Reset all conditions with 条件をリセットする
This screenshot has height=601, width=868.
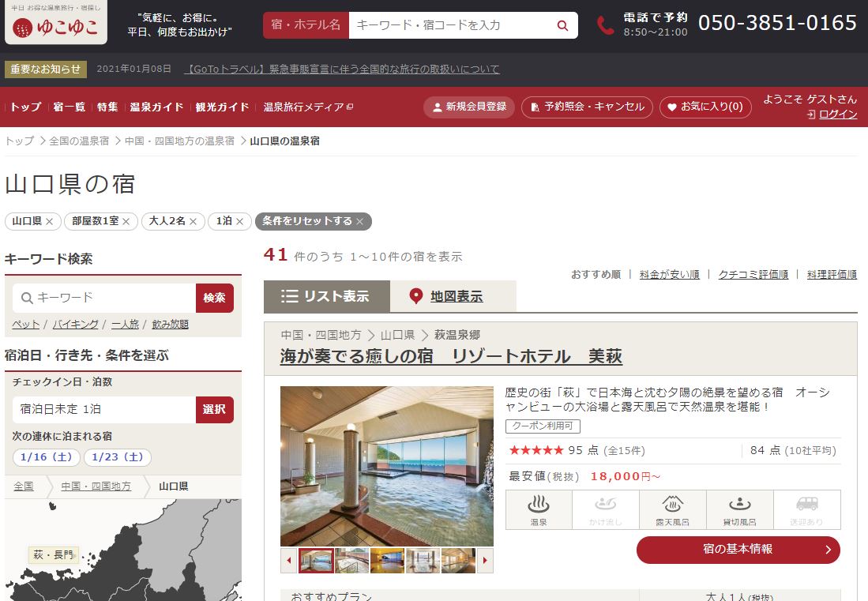[313, 221]
